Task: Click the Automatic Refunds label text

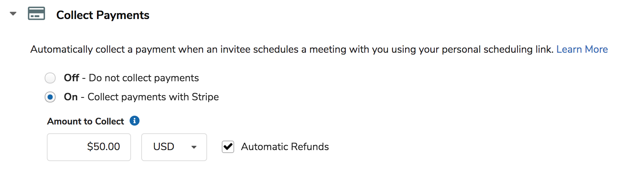Action: [x=285, y=147]
